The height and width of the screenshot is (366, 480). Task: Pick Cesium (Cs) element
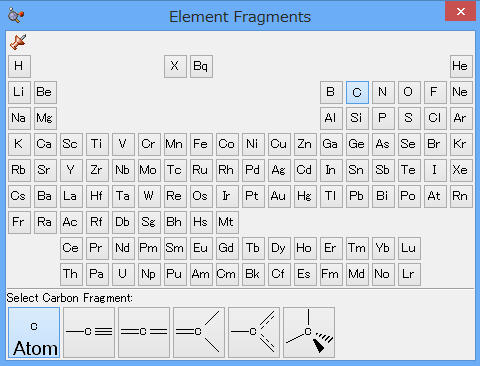19,196
